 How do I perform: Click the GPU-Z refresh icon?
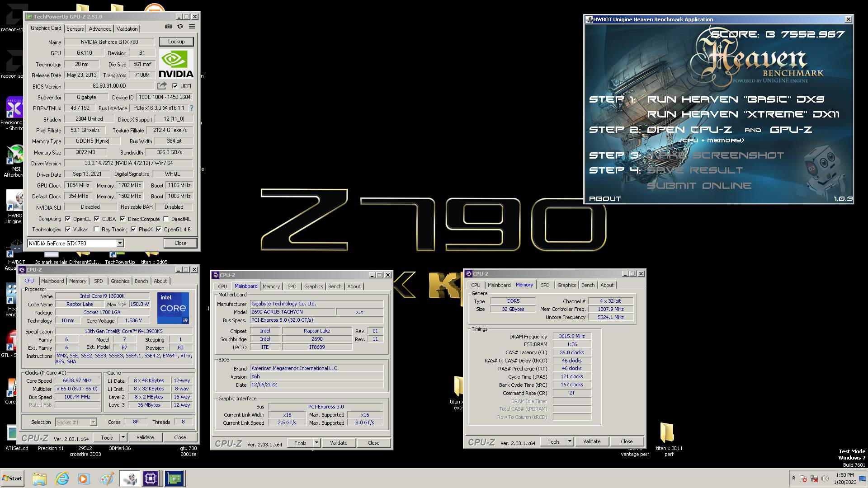pyautogui.click(x=180, y=27)
